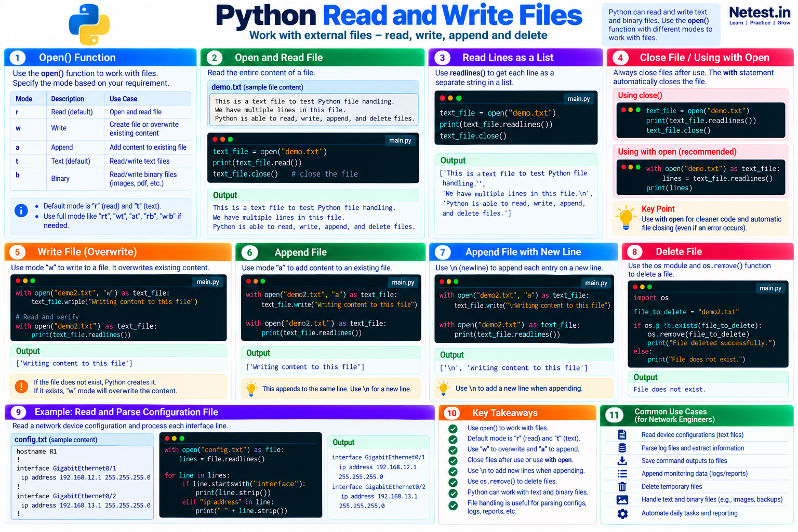Click the lightbulb next to 'This appends to the same line'
Image resolution: width=798 pixels, height=532 pixels.
[251, 389]
